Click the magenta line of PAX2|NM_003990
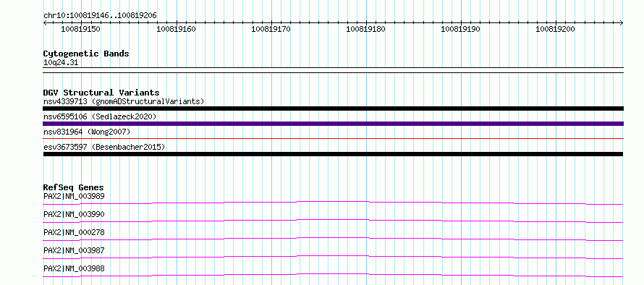 click(x=333, y=221)
